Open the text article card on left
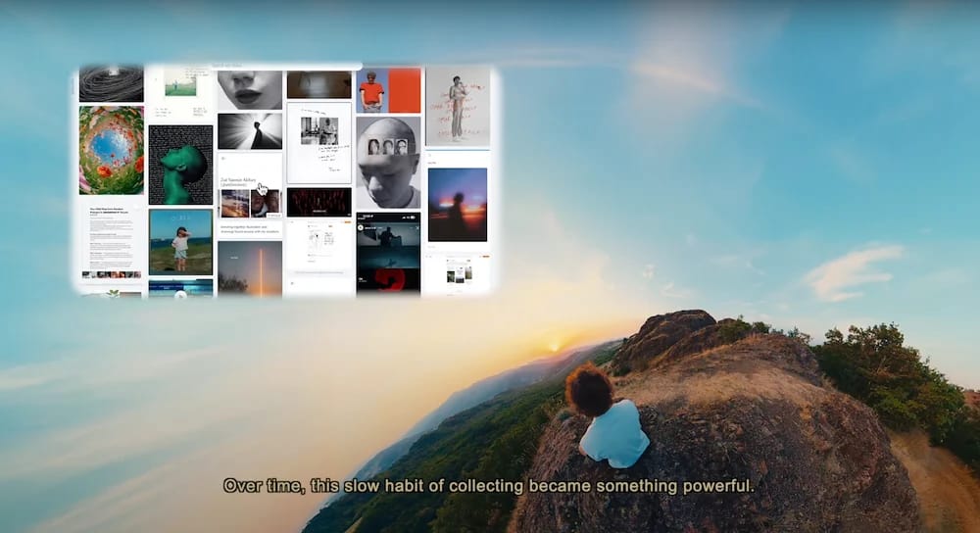Screen dimensions: 980x533 pos(111,238)
